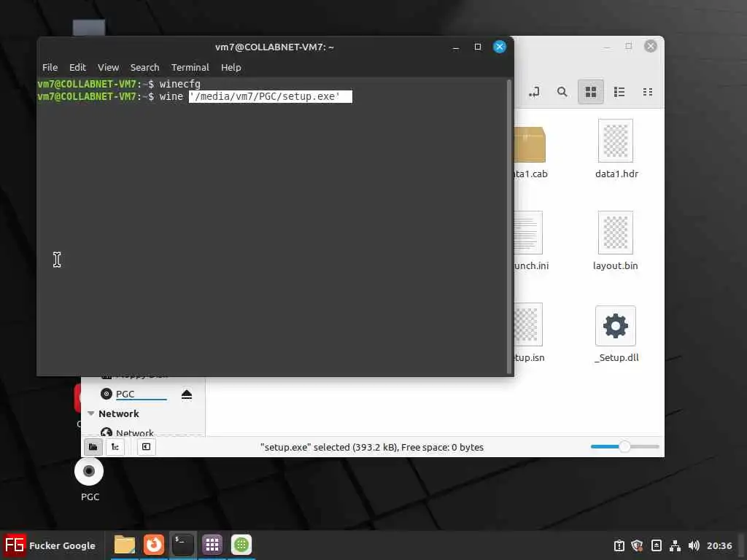Click the terminal title bar text
747x560 pixels.
coord(274,47)
